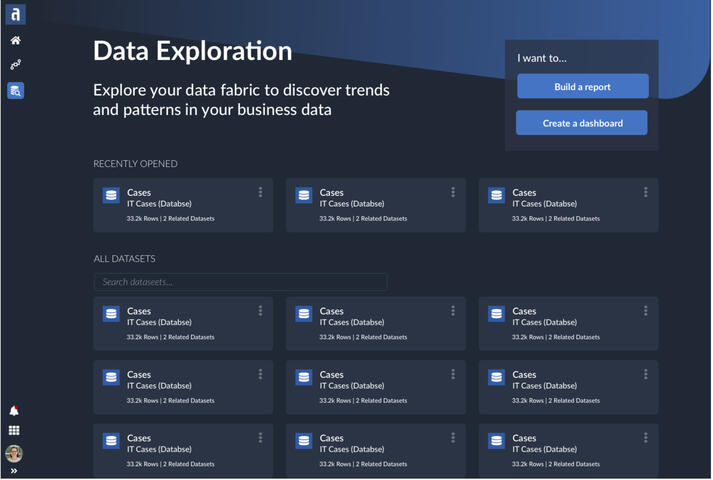Click the Appian logo in sidebar
This screenshot has height=480, width=713.
point(15,14)
